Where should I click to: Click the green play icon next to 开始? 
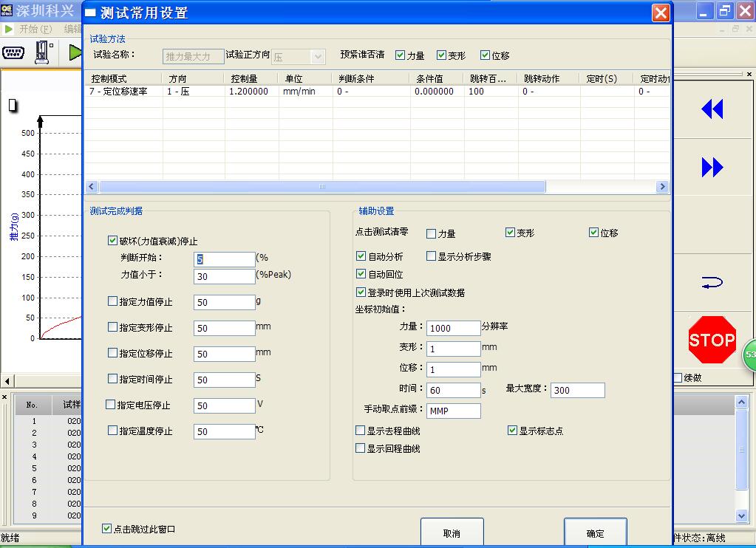[x=8, y=29]
